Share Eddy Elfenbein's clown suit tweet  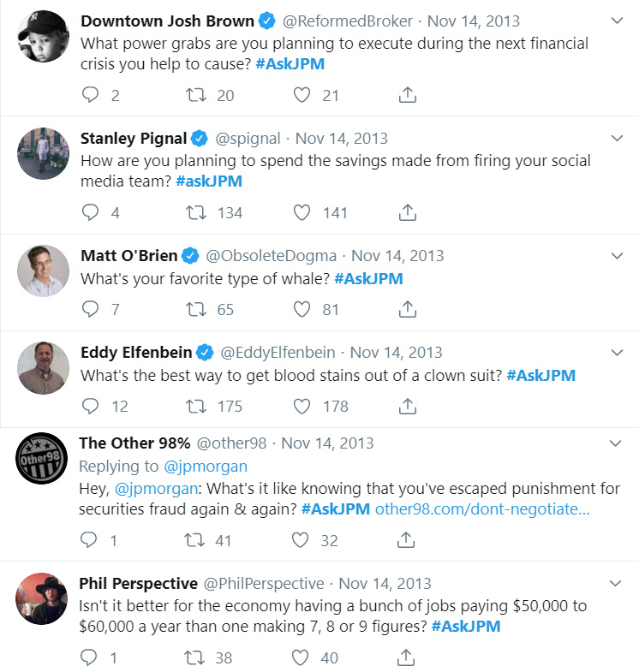coord(408,406)
